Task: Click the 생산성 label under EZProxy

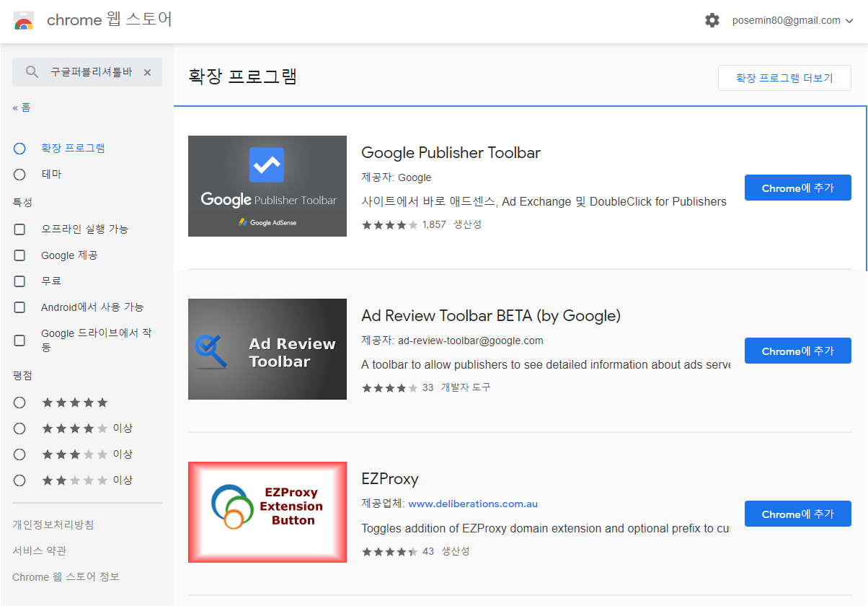Action: 456,550
